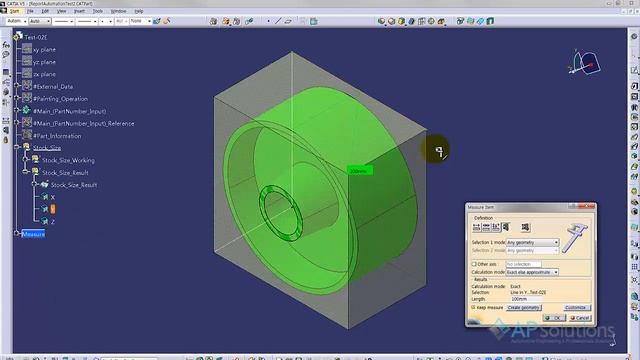
Task: Open the File menu
Action: pos(31,11)
